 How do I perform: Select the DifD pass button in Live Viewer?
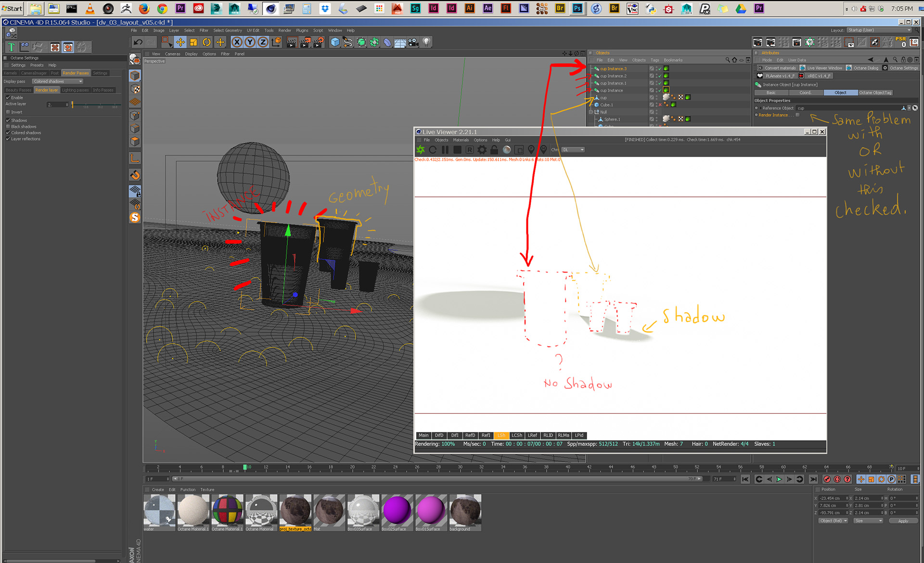click(439, 435)
